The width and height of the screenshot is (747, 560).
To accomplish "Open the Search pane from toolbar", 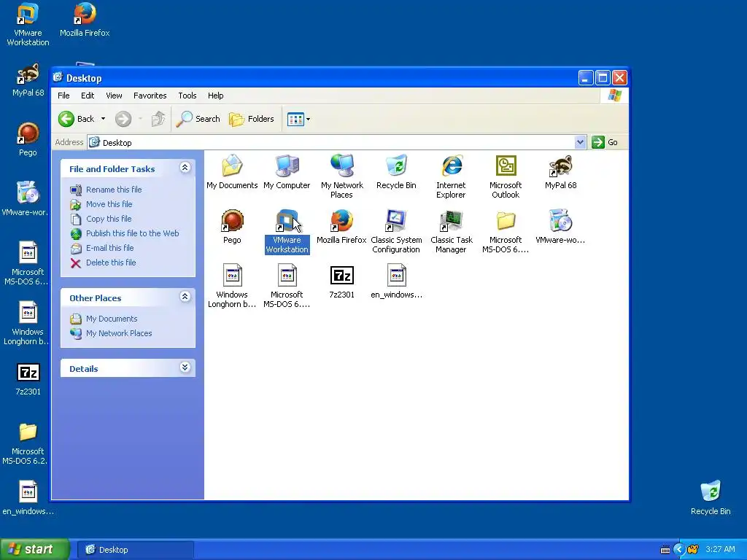I will tap(198, 119).
